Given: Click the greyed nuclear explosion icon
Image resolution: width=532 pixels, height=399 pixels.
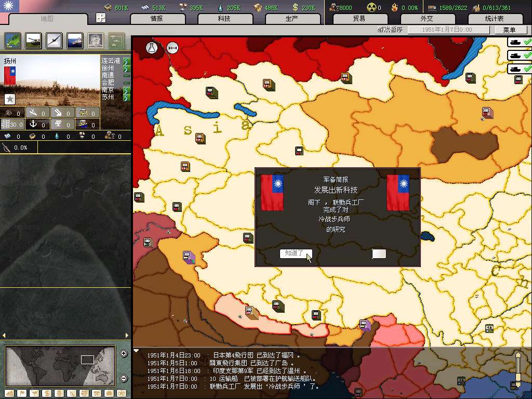Looking at the screenshot, I should tap(96, 41).
